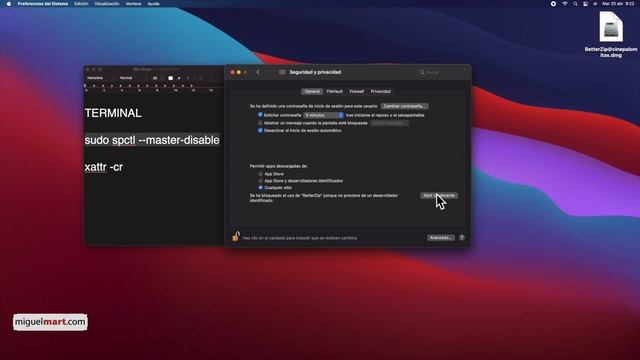640x360 pixels.
Task: Open the Apple menu
Action: pos(9,4)
